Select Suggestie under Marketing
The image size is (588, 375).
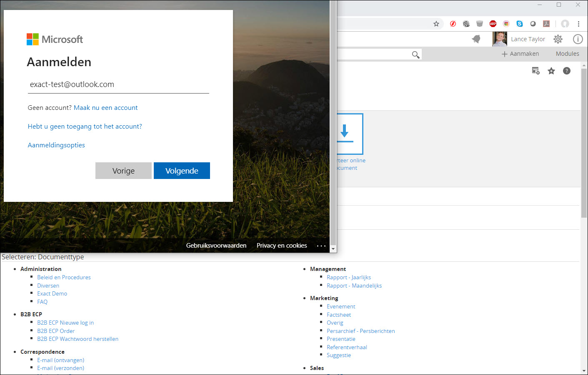click(x=339, y=355)
